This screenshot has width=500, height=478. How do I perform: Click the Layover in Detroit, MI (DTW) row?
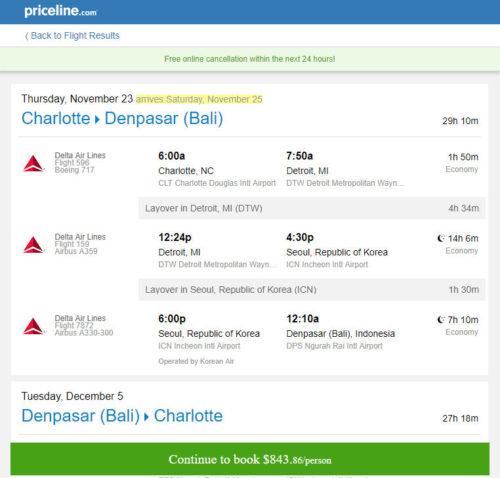(312, 208)
